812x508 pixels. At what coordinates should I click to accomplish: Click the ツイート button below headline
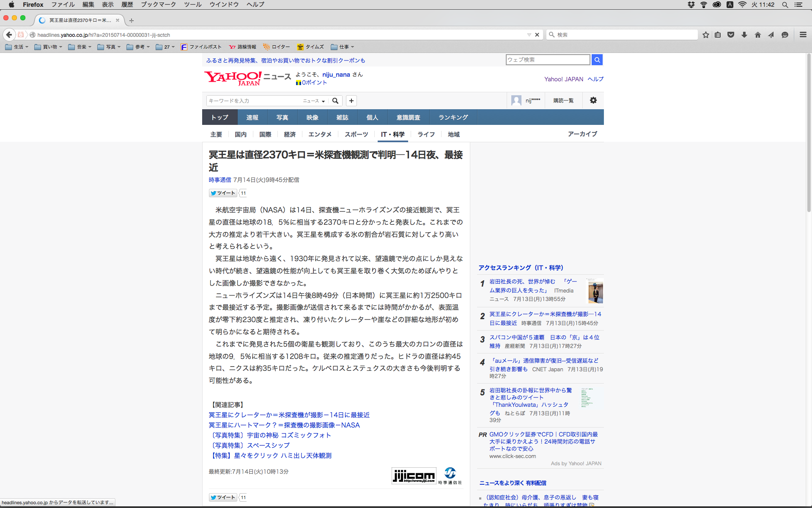[223, 193]
